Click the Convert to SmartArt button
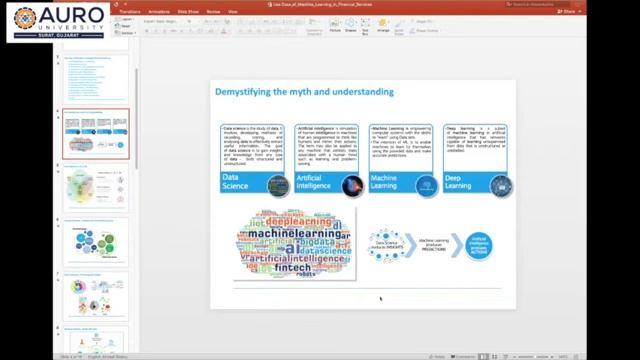 [314, 27]
